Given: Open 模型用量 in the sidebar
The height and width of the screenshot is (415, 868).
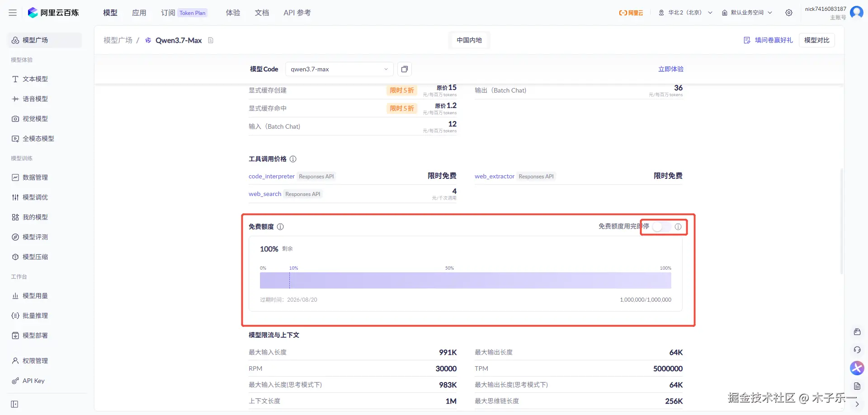Looking at the screenshot, I should pos(45,296).
